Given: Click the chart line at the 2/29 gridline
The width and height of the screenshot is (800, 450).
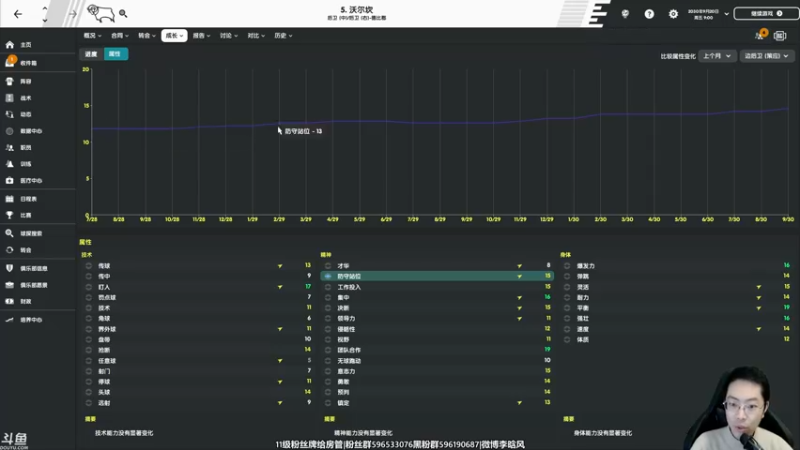Looking at the screenshot, I should tap(279, 123).
